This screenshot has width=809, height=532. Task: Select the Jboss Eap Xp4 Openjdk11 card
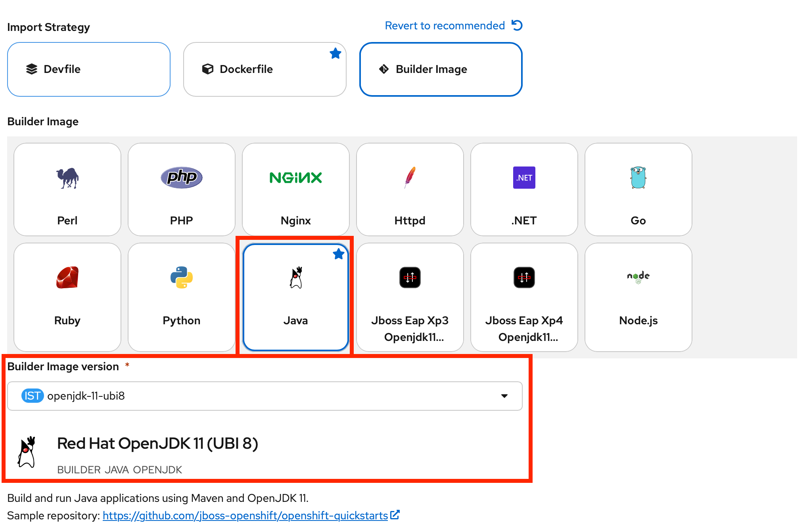coord(524,297)
